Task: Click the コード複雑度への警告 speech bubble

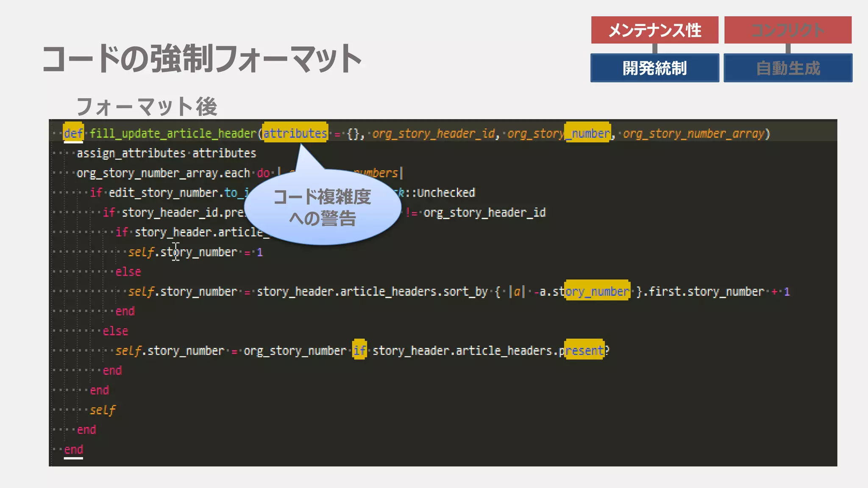Action: click(323, 207)
